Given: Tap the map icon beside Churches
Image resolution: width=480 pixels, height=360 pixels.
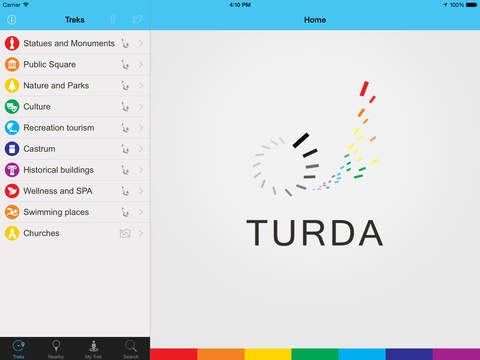Looking at the screenshot, I should tap(125, 233).
